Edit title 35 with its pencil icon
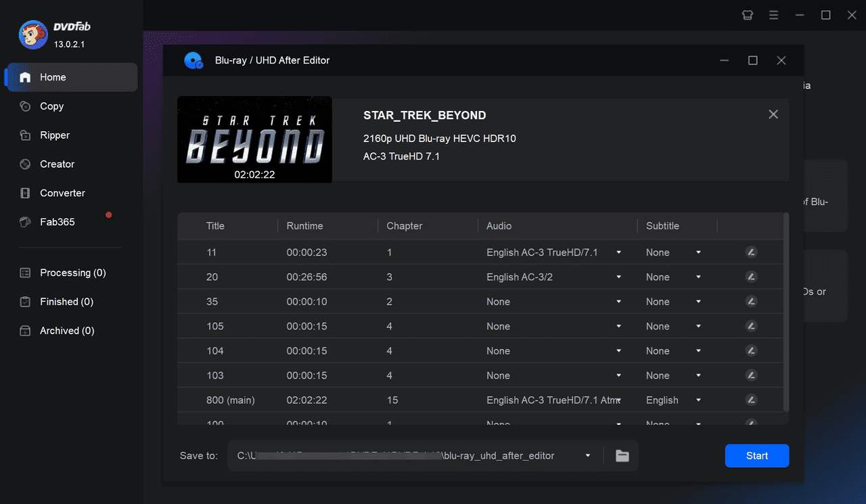The height and width of the screenshot is (504, 866). click(751, 302)
